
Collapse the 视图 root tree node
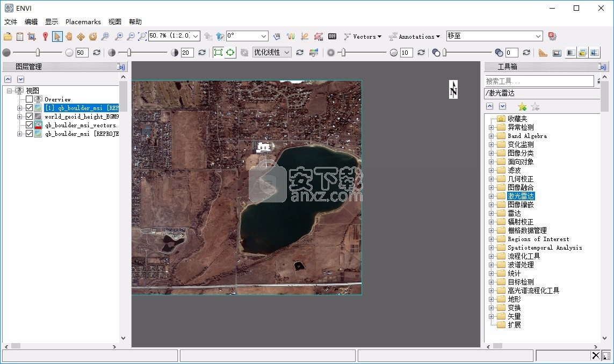9,91
